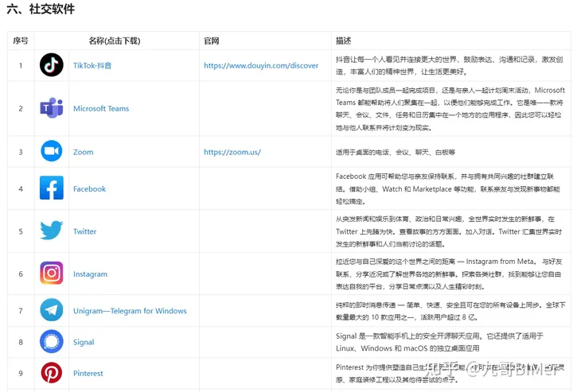573x392 pixels.
Task: Open the TikTok-抖音 download link
Action: tap(92, 66)
